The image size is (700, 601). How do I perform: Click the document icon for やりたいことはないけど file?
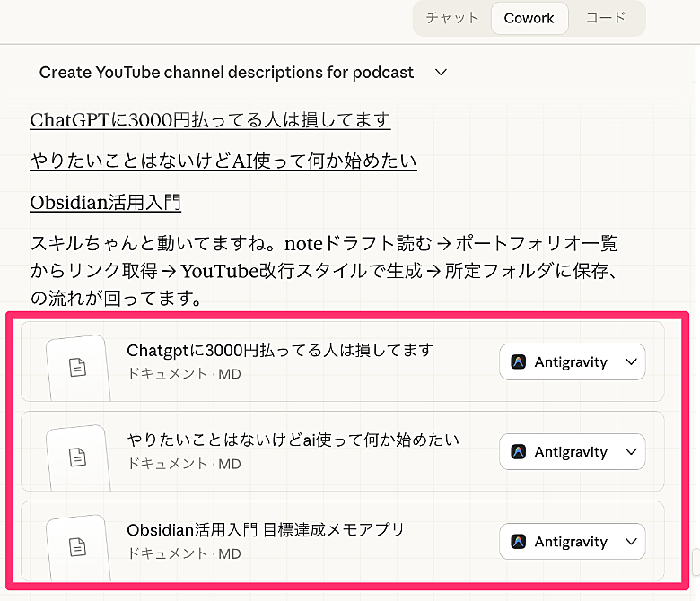click(78, 457)
